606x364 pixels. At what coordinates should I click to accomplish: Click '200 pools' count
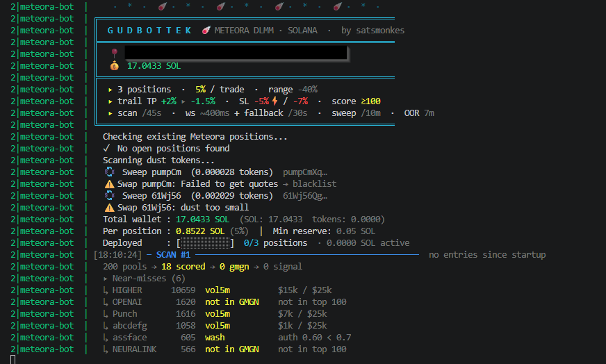(x=125, y=267)
